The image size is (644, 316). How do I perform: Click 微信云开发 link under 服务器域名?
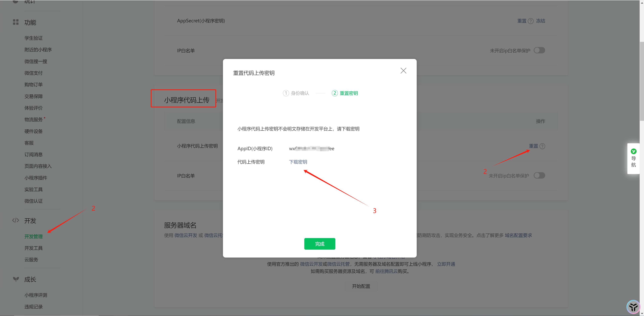[x=186, y=235]
